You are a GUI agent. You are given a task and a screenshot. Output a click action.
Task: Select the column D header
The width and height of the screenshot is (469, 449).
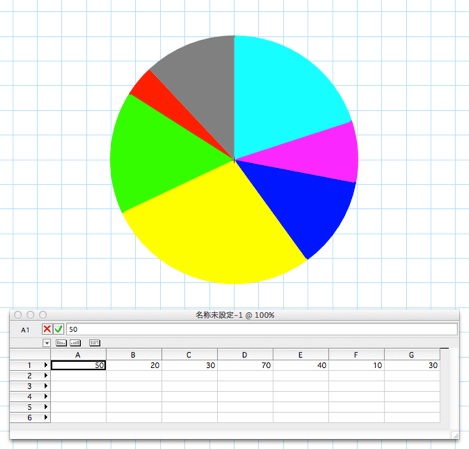pos(245,355)
